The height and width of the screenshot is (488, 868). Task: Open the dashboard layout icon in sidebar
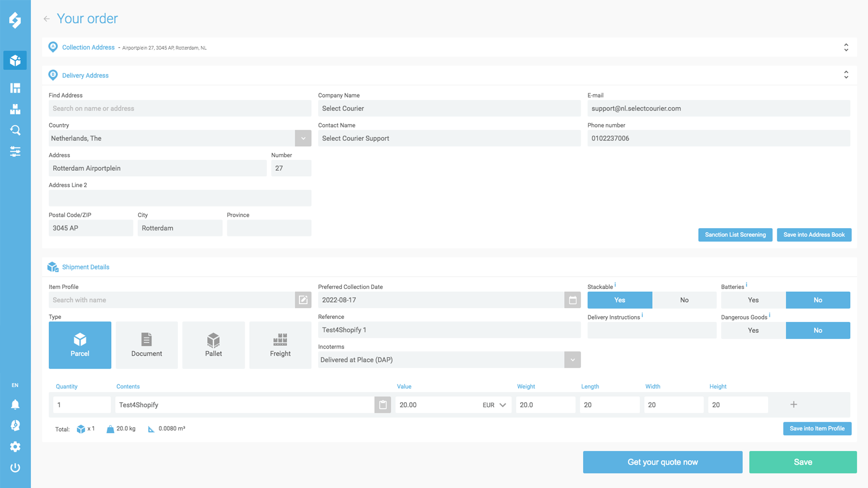pyautogui.click(x=15, y=88)
